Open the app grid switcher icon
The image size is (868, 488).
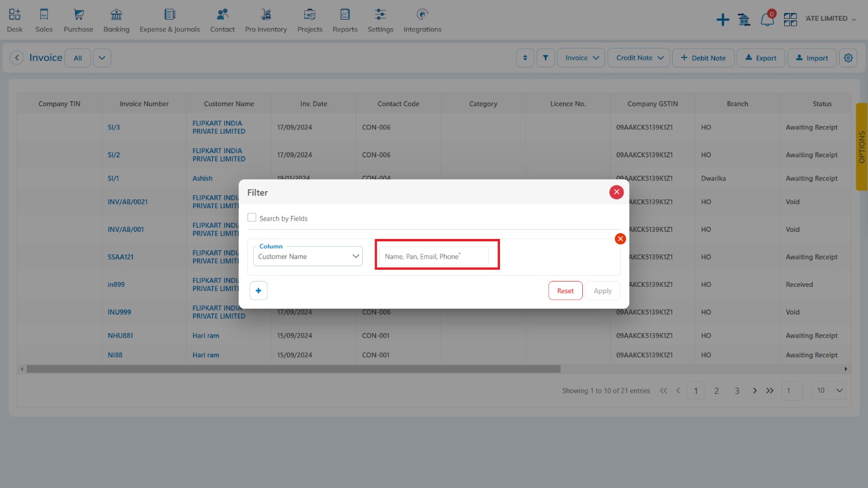790,20
